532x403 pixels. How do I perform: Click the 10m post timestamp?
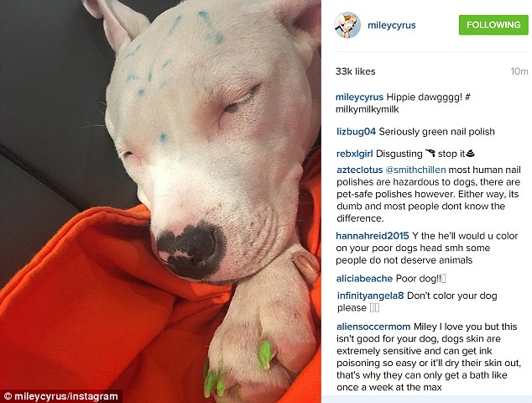click(x=519, y=71)
